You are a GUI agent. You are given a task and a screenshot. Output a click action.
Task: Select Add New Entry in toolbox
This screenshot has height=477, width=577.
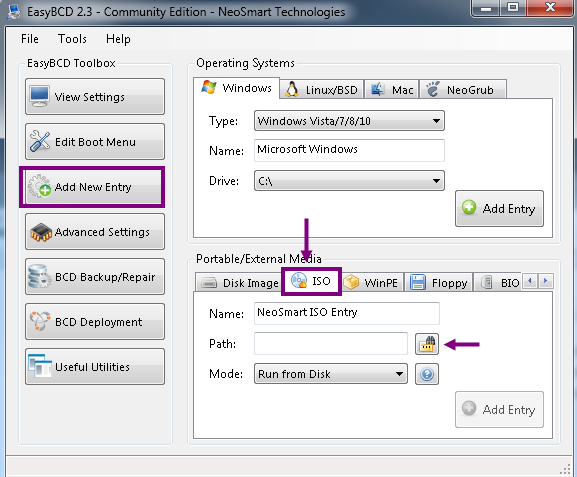point(92,187)
